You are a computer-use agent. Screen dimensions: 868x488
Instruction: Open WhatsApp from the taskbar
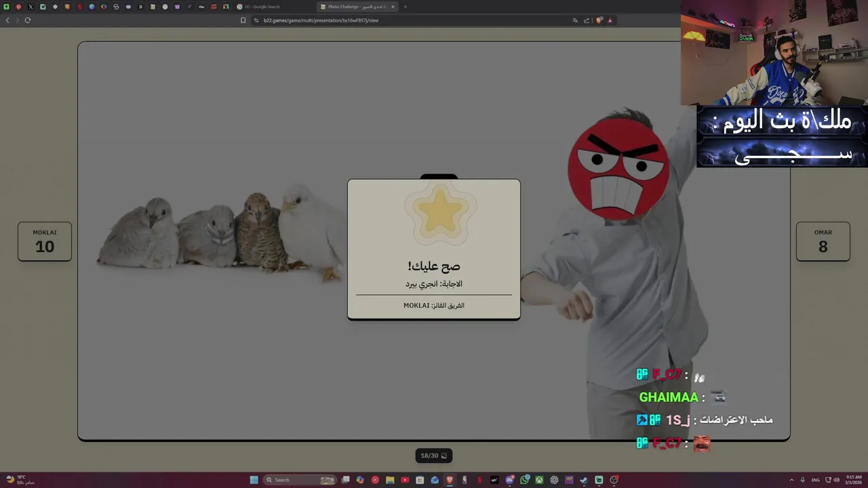(x=524, y=480)
